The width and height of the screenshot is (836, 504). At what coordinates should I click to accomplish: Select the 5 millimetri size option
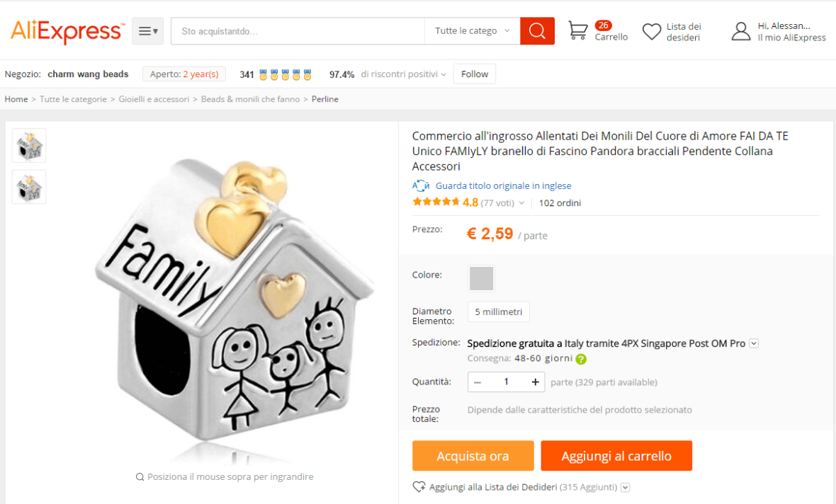498,311
